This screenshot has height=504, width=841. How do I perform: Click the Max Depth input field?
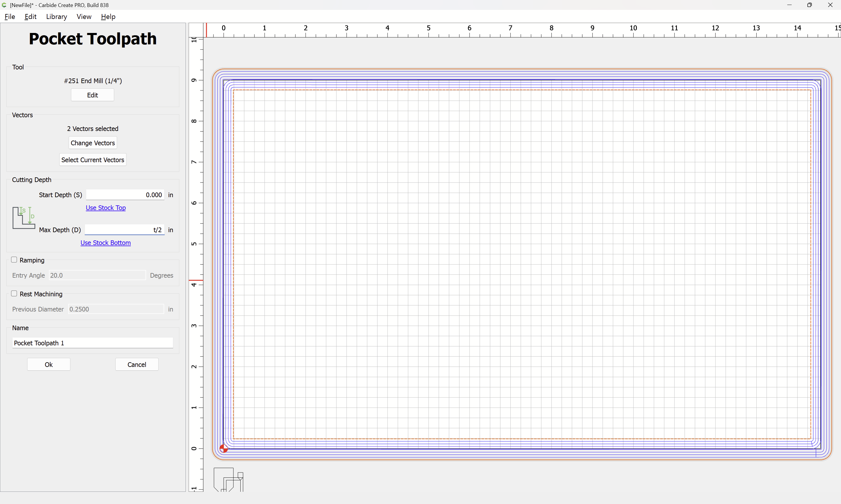(124, 230)
